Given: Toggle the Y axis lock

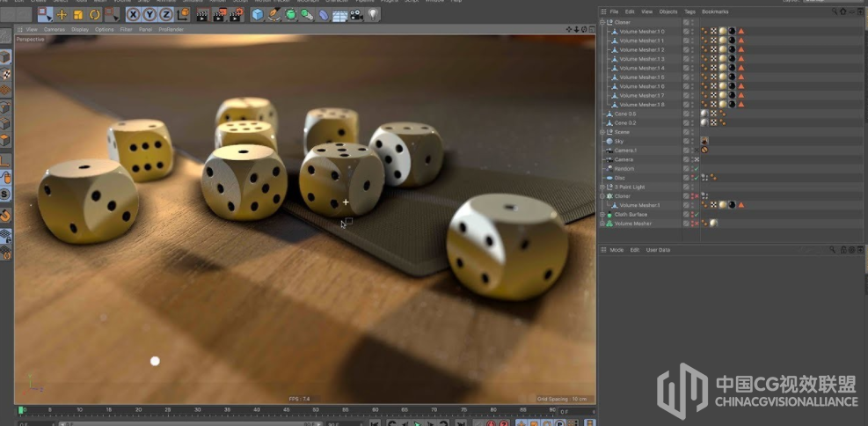Looking at the screenshot, I should pos(150,15).
